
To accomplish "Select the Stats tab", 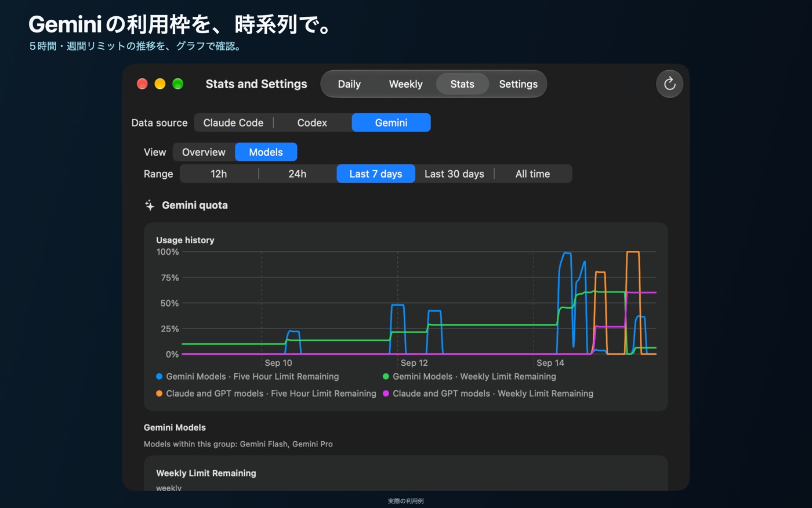I will click(462, 84).
